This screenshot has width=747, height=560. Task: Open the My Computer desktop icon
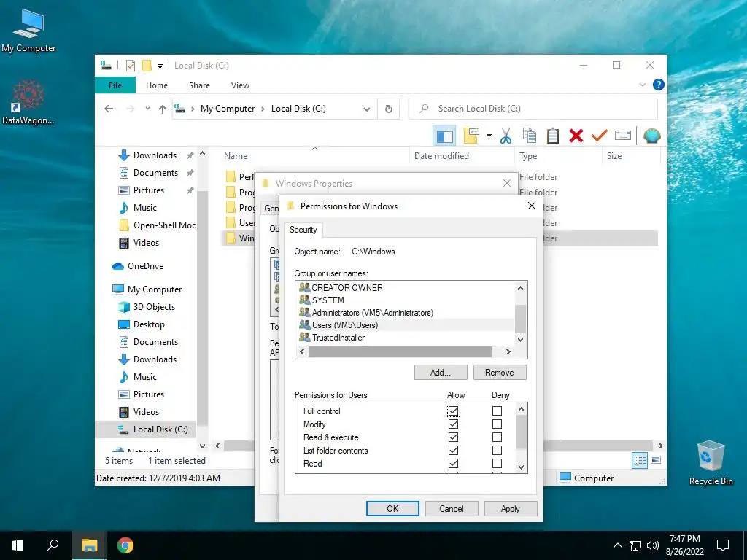pos(28,30)
